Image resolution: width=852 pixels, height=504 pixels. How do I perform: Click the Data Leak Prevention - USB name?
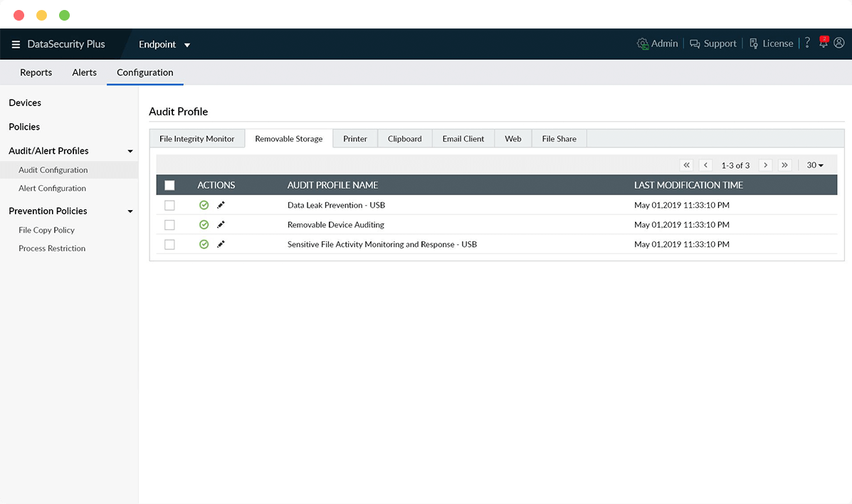point(337,205)
